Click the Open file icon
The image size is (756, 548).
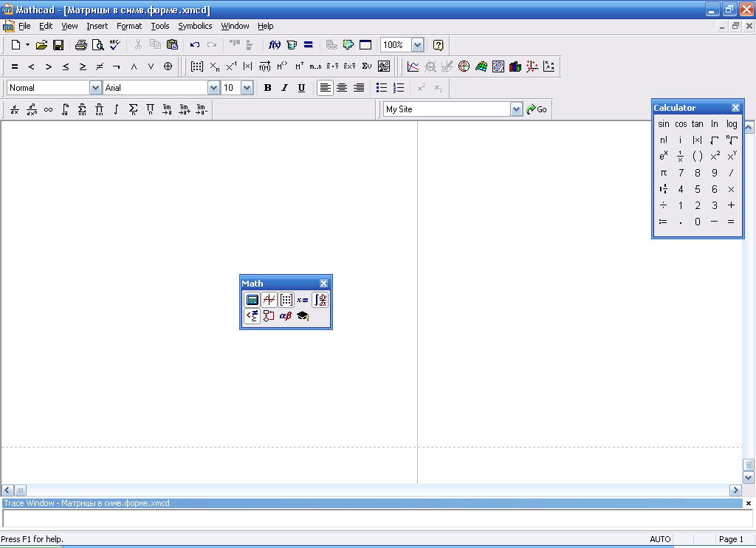(x=41, y=45)
